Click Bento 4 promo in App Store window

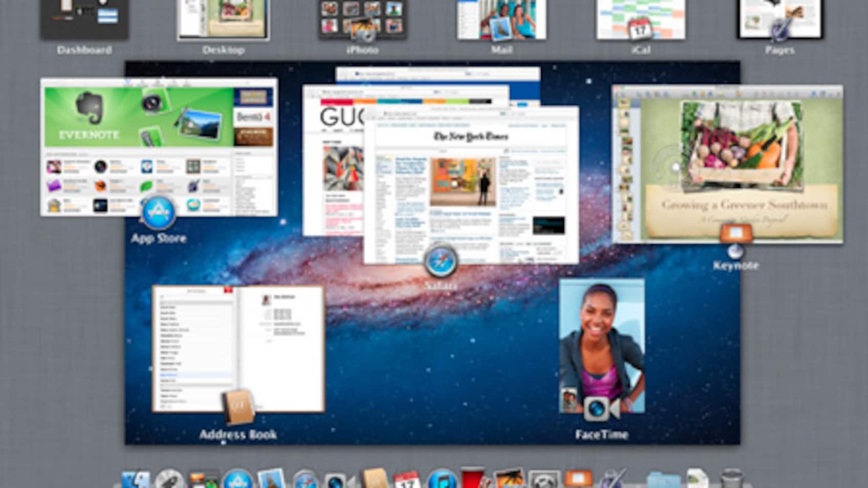click(253, 117)
